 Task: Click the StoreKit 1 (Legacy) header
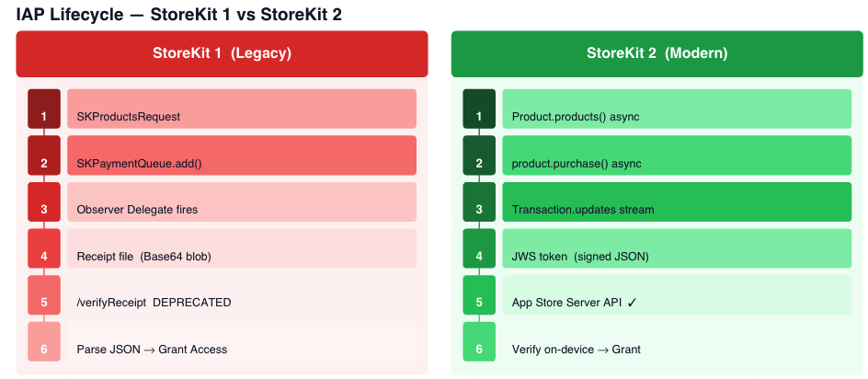pyautogui.click(x=222, y=53)
